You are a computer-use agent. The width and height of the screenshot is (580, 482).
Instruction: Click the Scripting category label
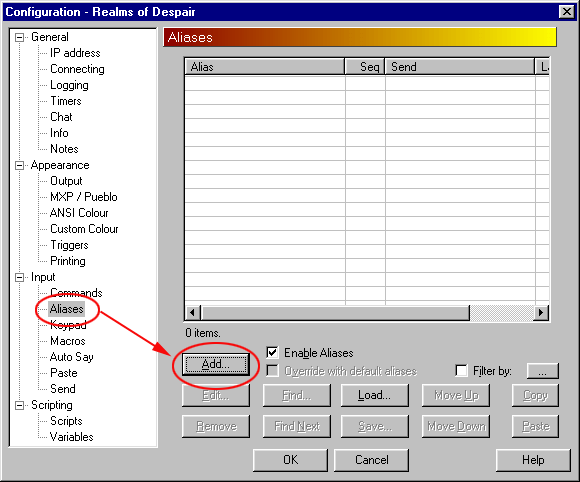52,405
